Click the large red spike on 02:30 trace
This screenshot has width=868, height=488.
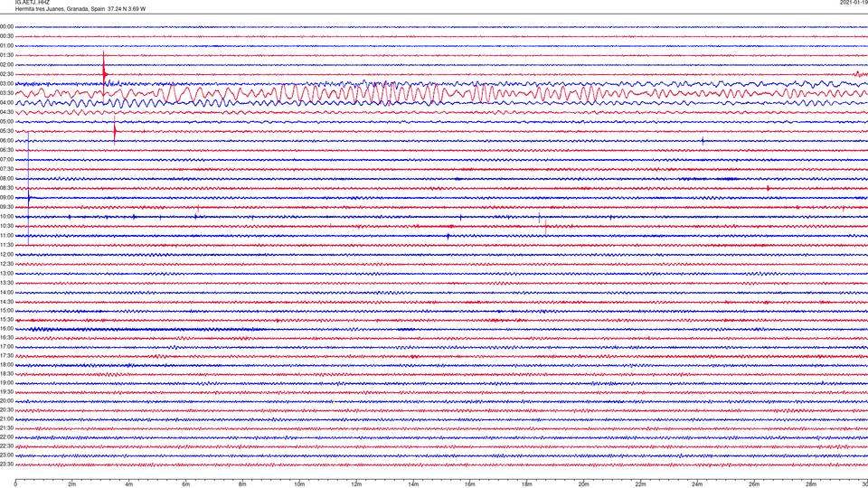(x=104, y=74)
